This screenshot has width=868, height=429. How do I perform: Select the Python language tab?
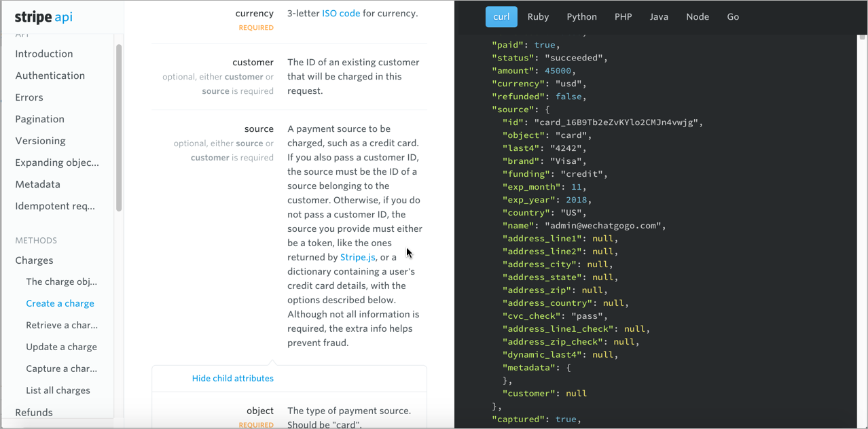tap(581, 17)
